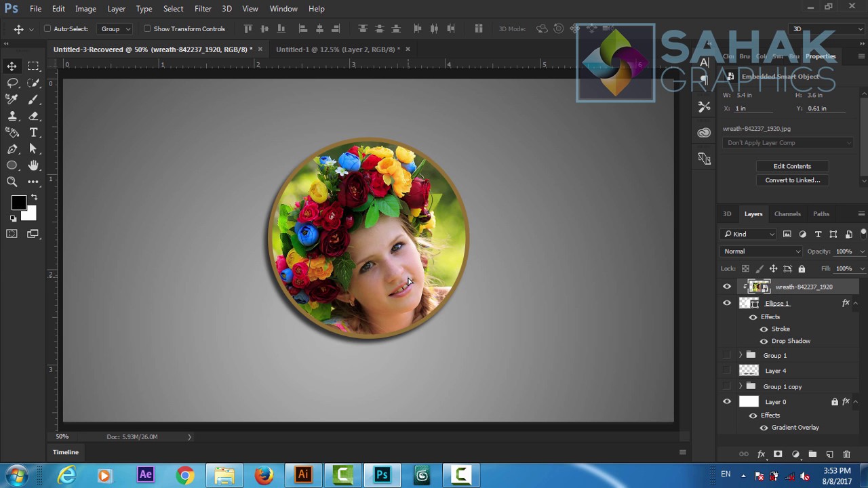This screenshot has height=488, width=868.
Task: Select the Hand tool
Action: 33,165
